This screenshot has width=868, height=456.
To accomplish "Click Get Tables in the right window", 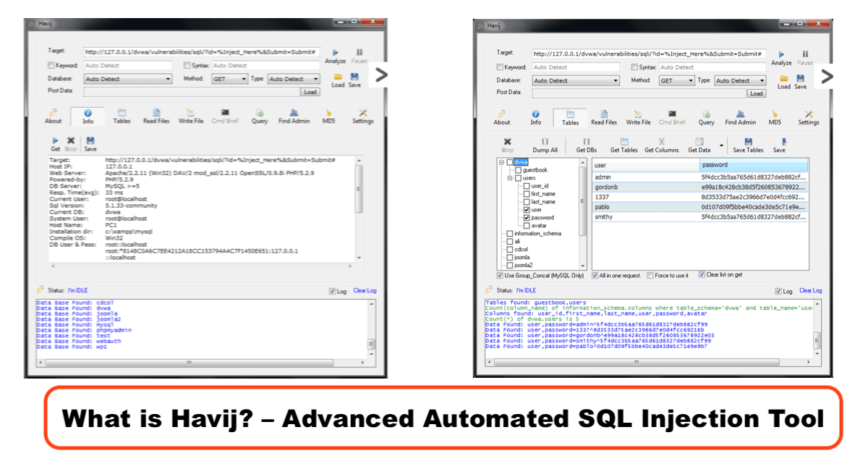I will 624,145.
